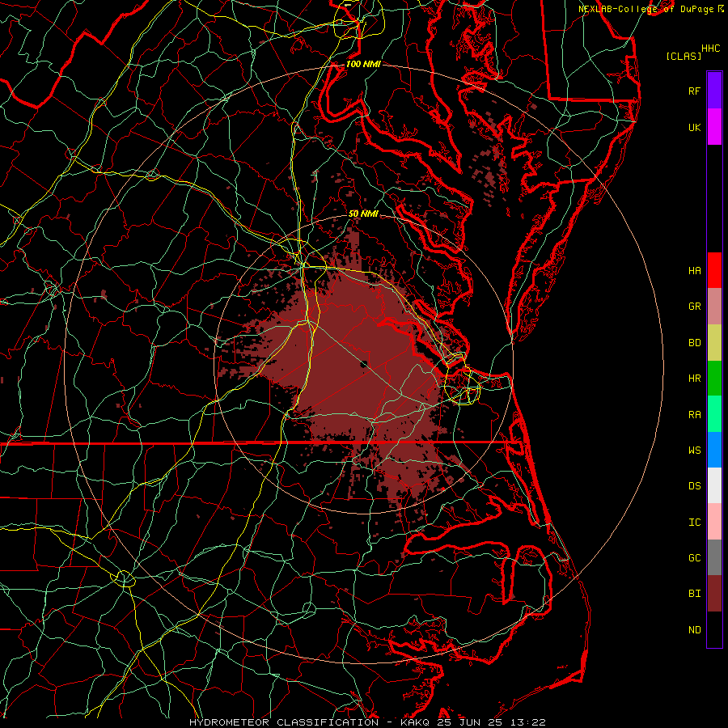Screen dimensions: 728x728
Task: Click the 'RA' legend label
Action: [694, 414]
